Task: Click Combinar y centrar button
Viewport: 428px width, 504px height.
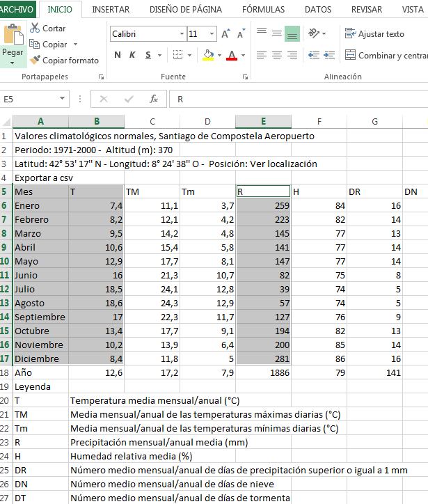Action: [386, 55]
